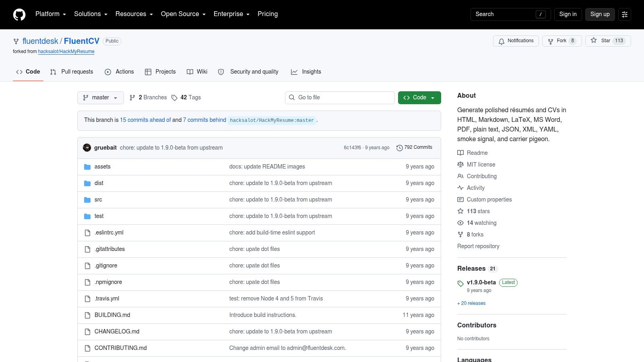Screen dimensions: 644x362
Task: Open the .gitattributes file
Action: tap(109, 249)
